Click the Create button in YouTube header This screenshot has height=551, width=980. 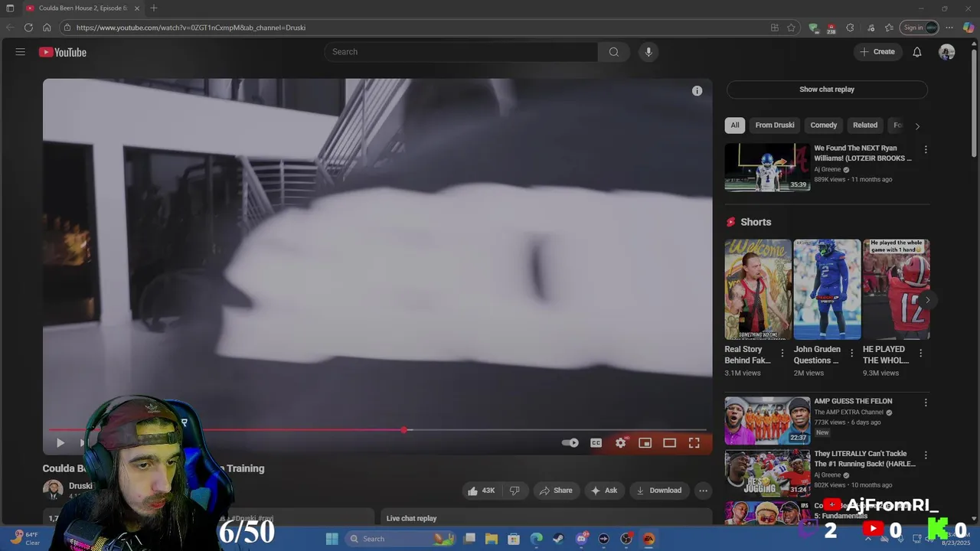(877, 52)
